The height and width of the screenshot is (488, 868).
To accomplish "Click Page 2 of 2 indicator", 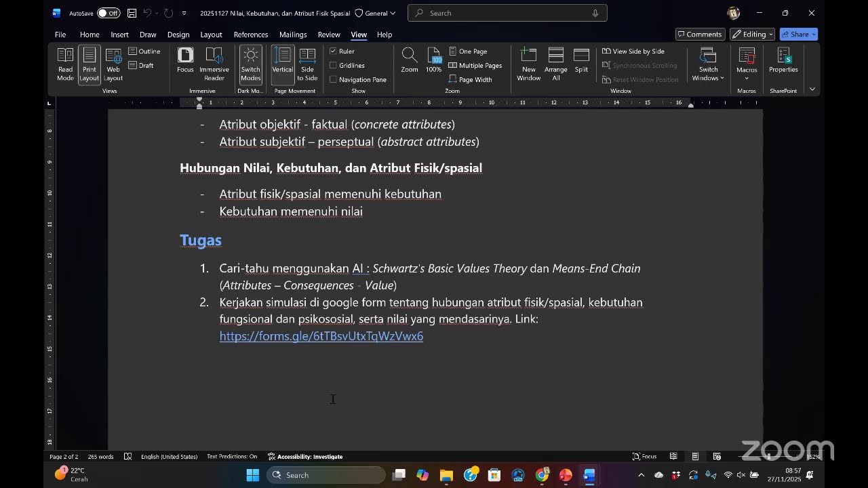I will 64,457.
